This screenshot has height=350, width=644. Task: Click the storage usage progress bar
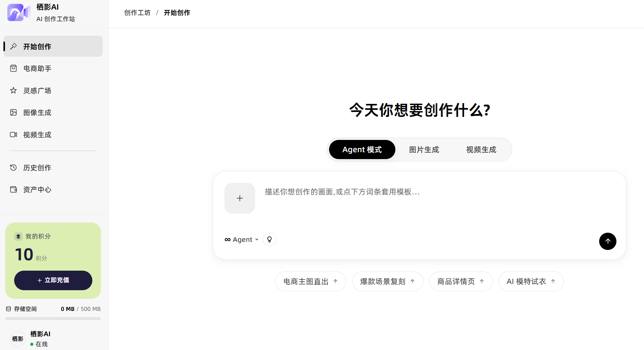pyautogui.click(x=53, y=319)
